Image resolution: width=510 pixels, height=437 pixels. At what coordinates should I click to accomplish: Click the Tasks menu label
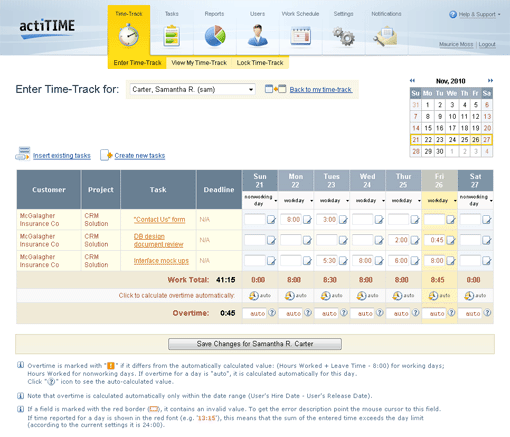pyautogui.click(x=172, y=14)
